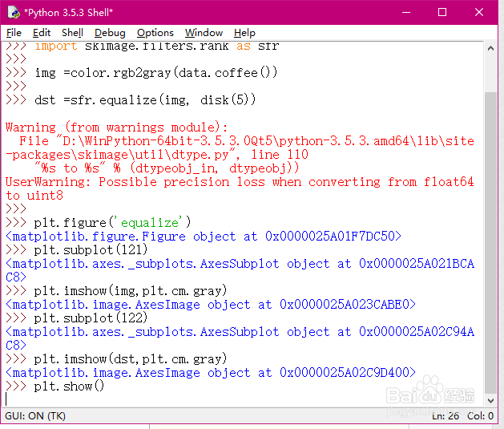This screenshot has width=504, height=429.
Task: Click the window title '*Python 3.5.3 Shell*'
Action: point(68,13)
